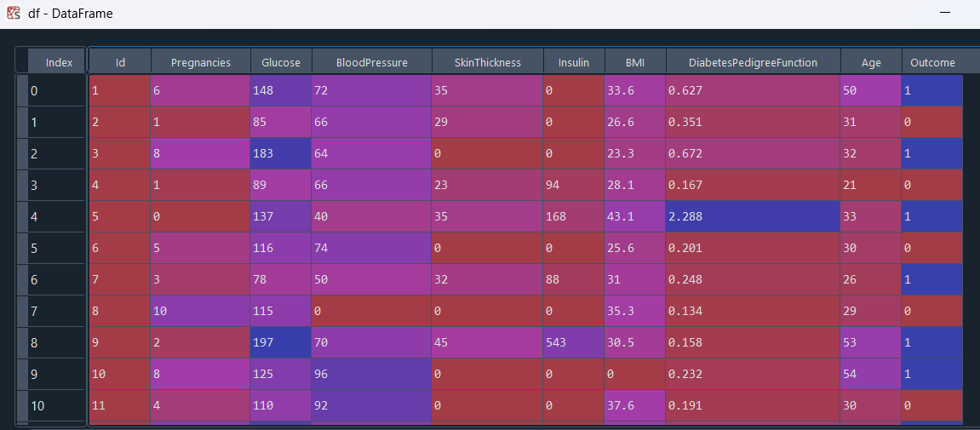Click the cell containing 2.288
This screenshot has height=430, width=980.
click(x=753, y=217)
